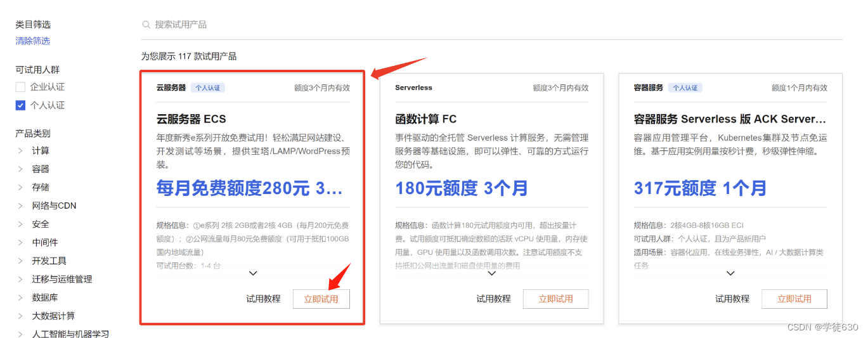The height and width of the screenshot is (338, 868).
Task: Click the 函数计算 FC card title
Action: [x=425, y=119]
